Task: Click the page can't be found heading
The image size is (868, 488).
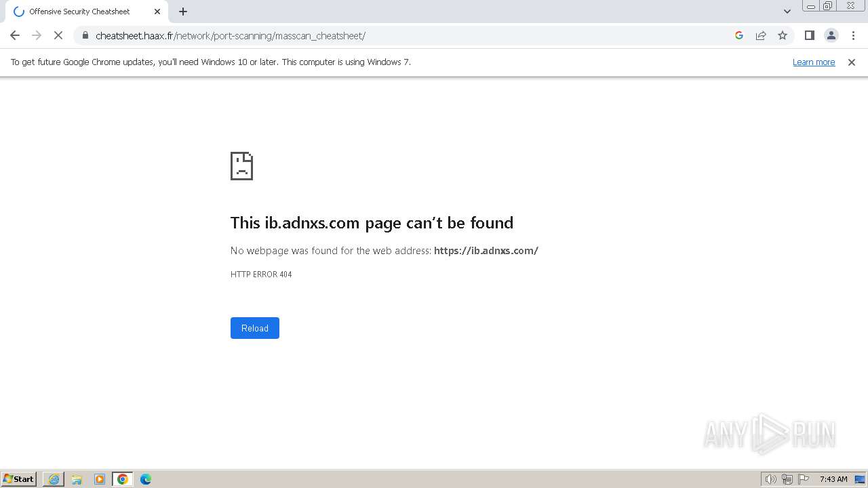Action: click(372, 222)
